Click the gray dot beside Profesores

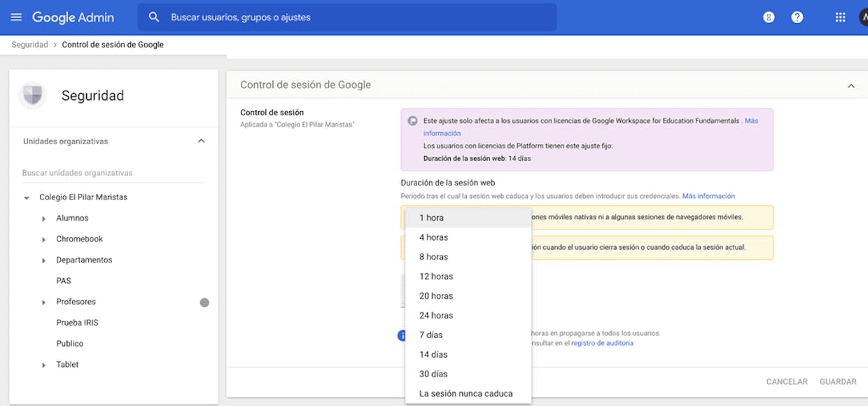[204, 302]
